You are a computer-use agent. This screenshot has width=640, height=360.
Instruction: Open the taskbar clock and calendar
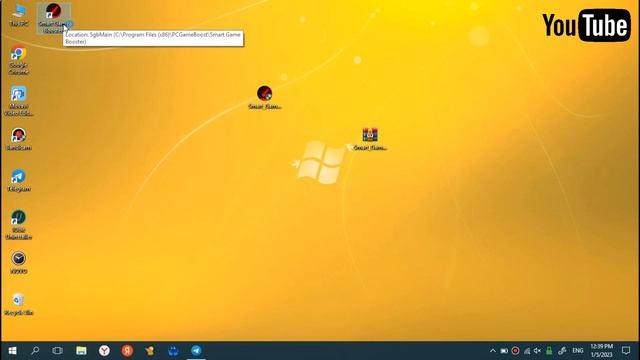pos(602,351)
